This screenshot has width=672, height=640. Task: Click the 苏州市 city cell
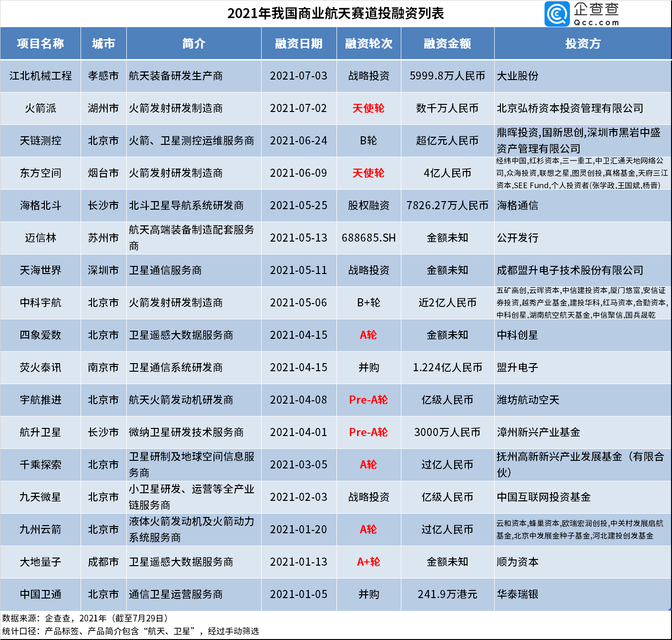tap(103, 238)
